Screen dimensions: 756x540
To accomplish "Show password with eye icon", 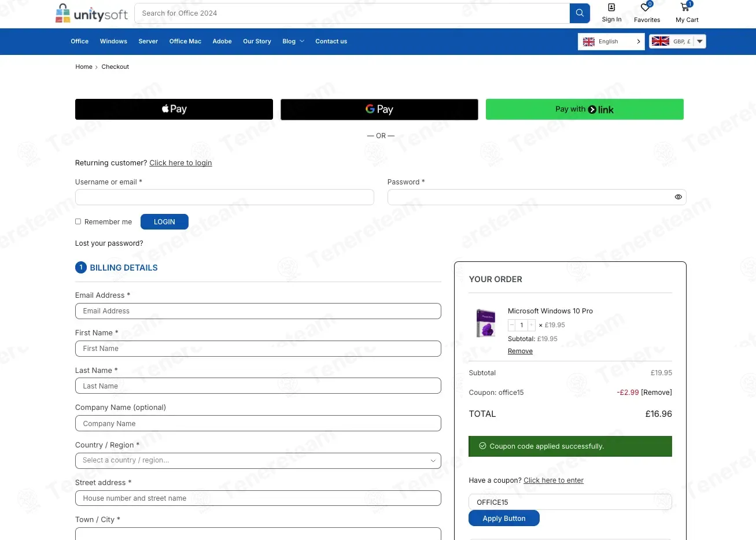I will coord(678,197).
